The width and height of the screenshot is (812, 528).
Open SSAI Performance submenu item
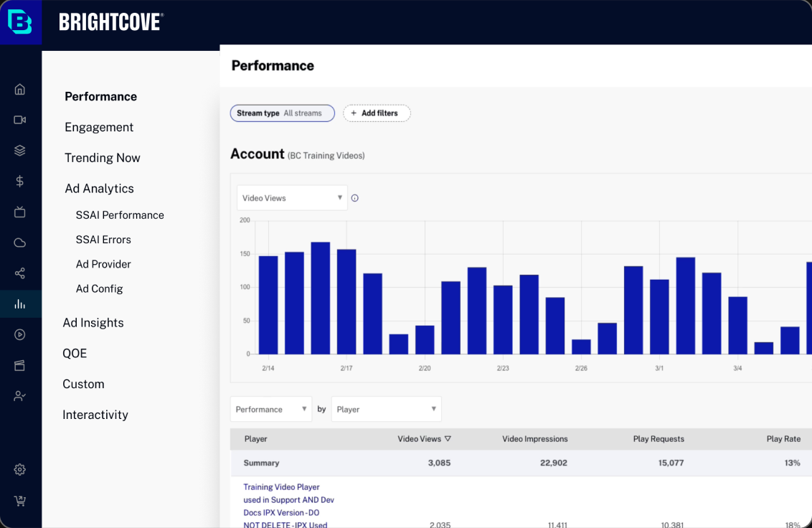[120, 215]
